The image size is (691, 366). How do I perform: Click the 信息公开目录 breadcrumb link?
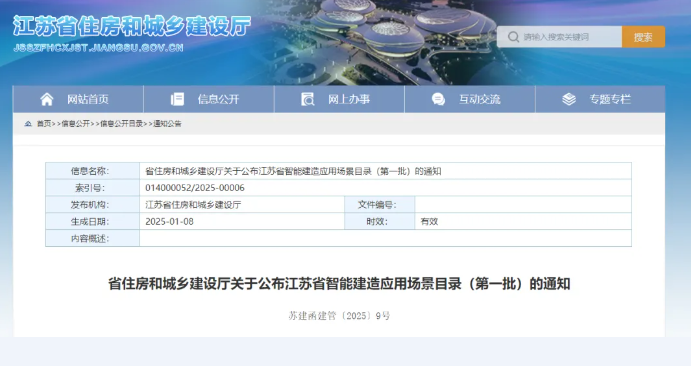click(x=121, y=124)
